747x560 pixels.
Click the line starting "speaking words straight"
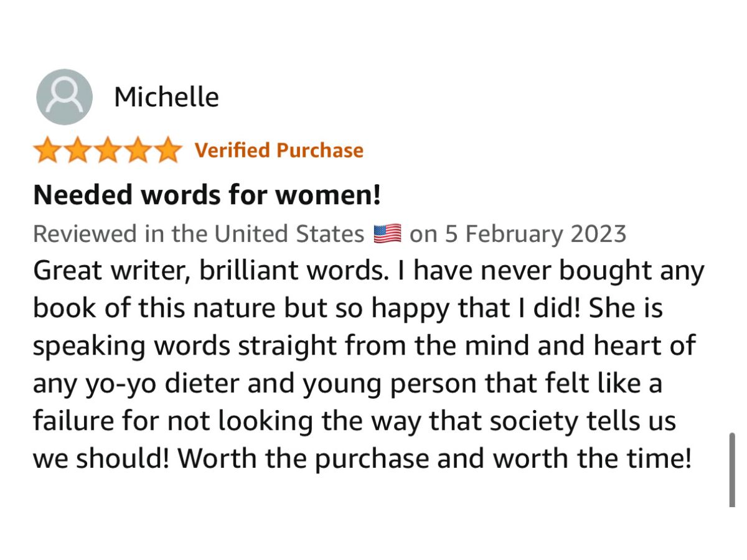click(364, 346)
